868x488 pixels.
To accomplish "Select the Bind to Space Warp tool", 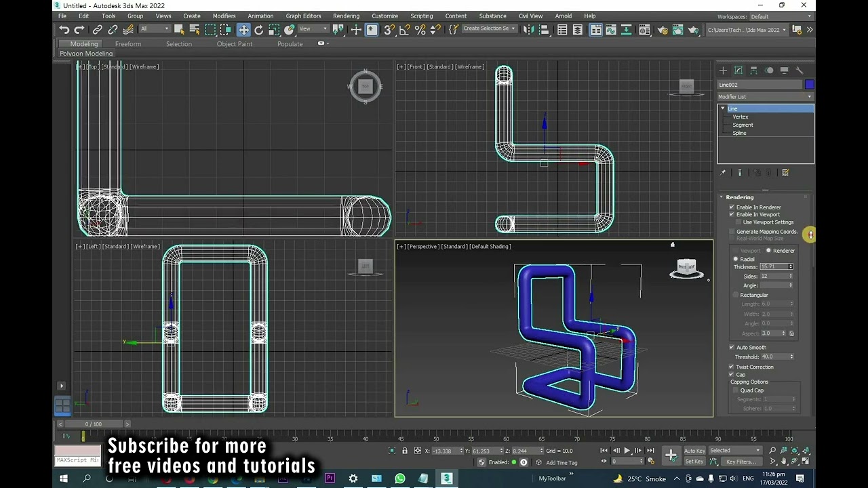I will tap(127, 30).
